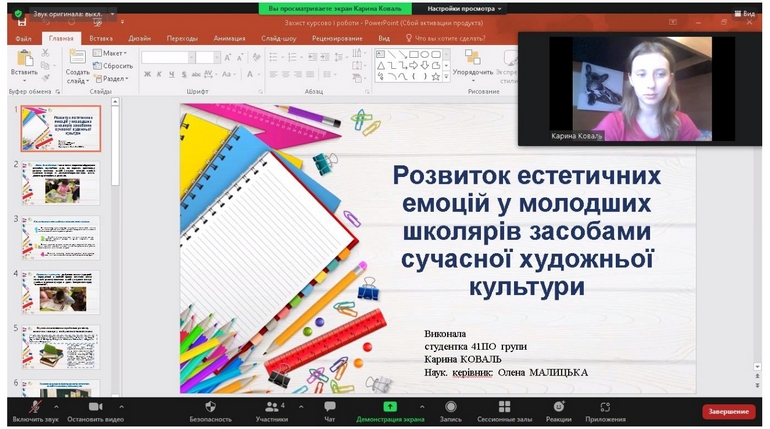770x429 pixels.
Task: Switch to the Вставка ribbon tab
Action: (101, 38)
